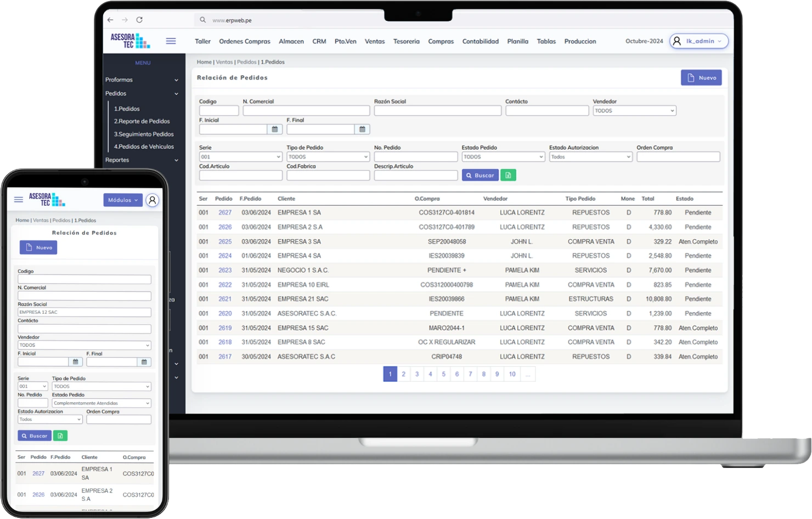Open the Vendedor dropdown on desktop

[634, 111]
